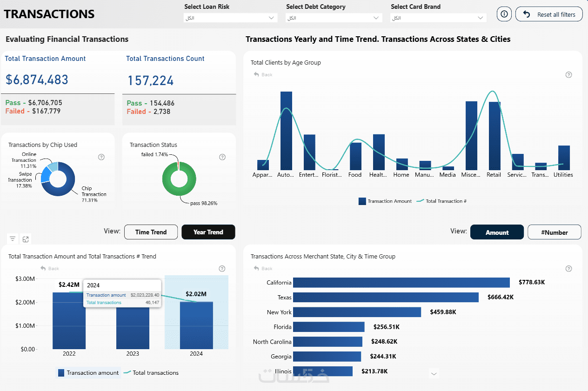The image size is (588, 391).
Task: Click Back on the Age Group chart
Action: click(263, 75)
